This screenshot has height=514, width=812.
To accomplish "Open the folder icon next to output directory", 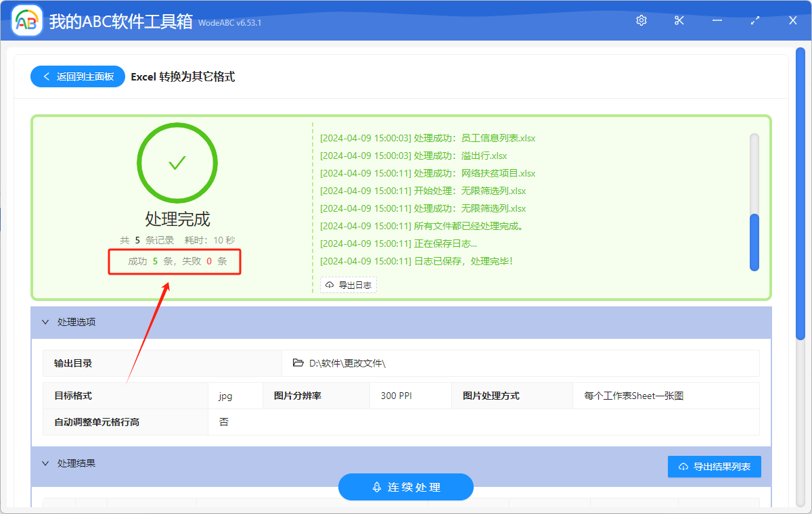I will point(298,363).
